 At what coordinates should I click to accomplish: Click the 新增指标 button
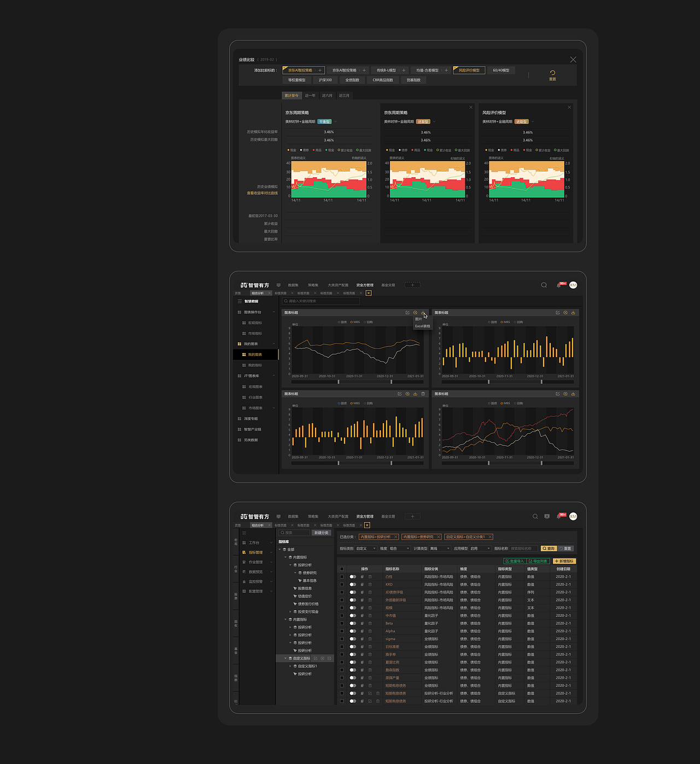point(564,561)
